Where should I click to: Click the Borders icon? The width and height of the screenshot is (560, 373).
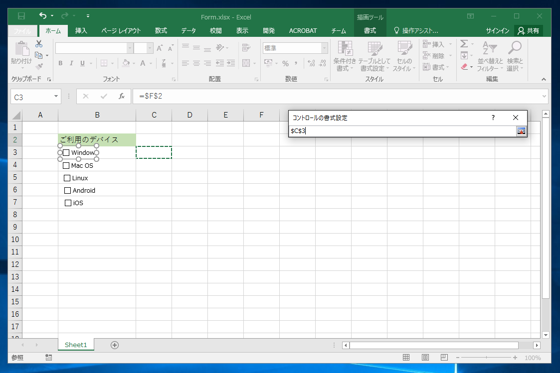point(104,63)
